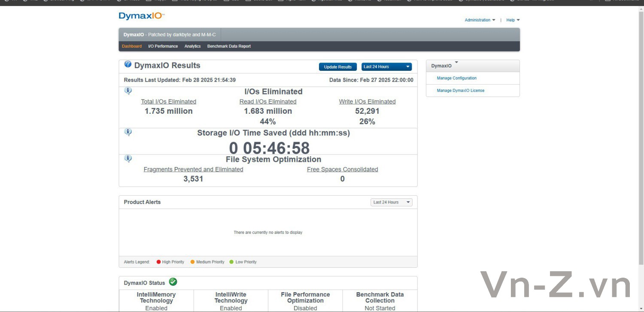Screen dimensions: 644x312
Task: Click the red High Priority legend dot
Action: [x=158, y=262]
